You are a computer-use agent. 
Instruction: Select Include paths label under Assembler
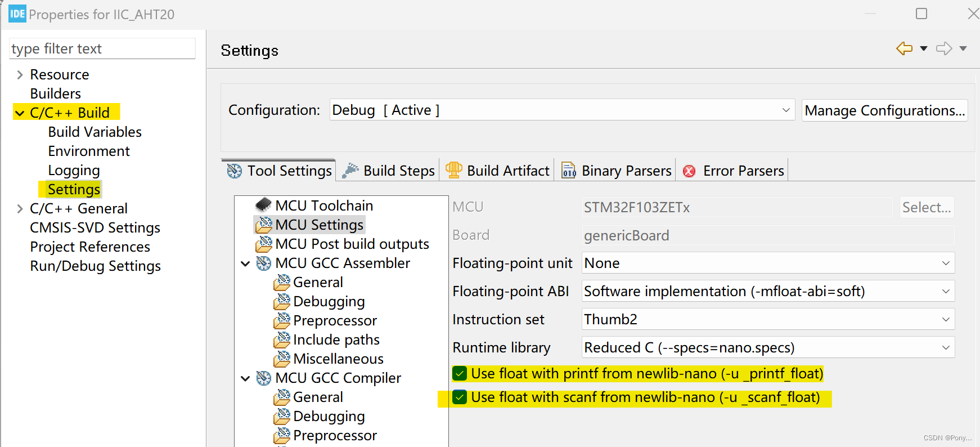point(336,339)
